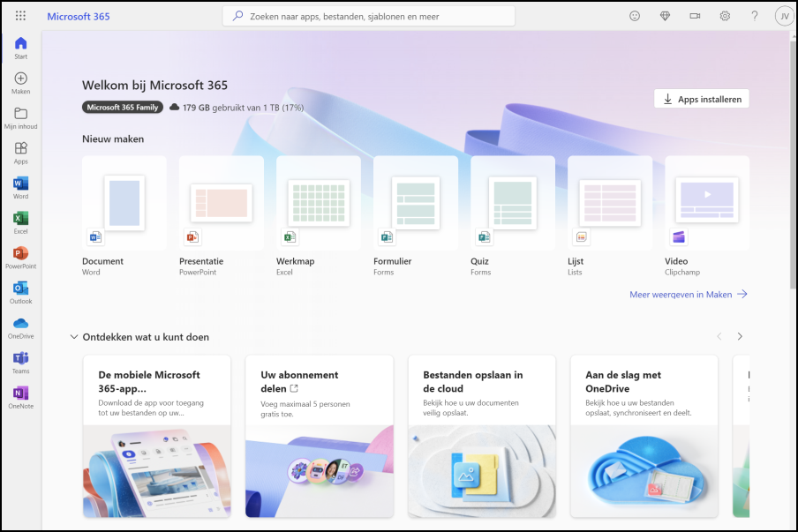Open the JV account avatar
798x532 pixels.
(x=784, y=16)
